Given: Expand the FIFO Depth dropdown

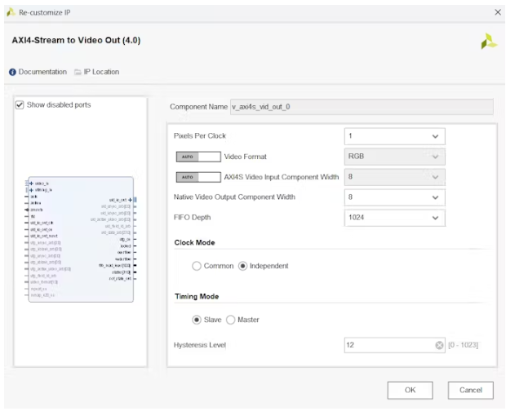Looking at the screenshot, I should [x=394, y=218].
